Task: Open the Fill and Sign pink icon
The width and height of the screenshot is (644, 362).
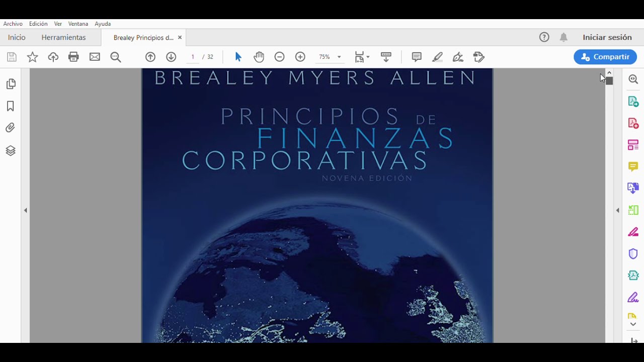Action: click(633, 232)
